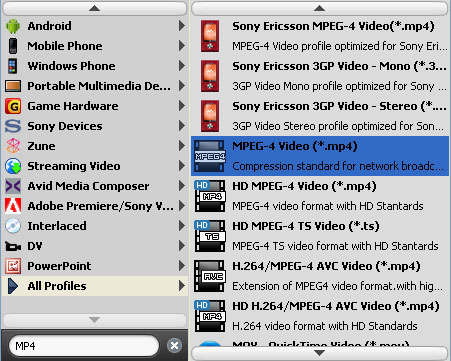451x361 pixels.
Task: Click 'Compression standard for network broadc...' description
Action: [x=338, y=166]
